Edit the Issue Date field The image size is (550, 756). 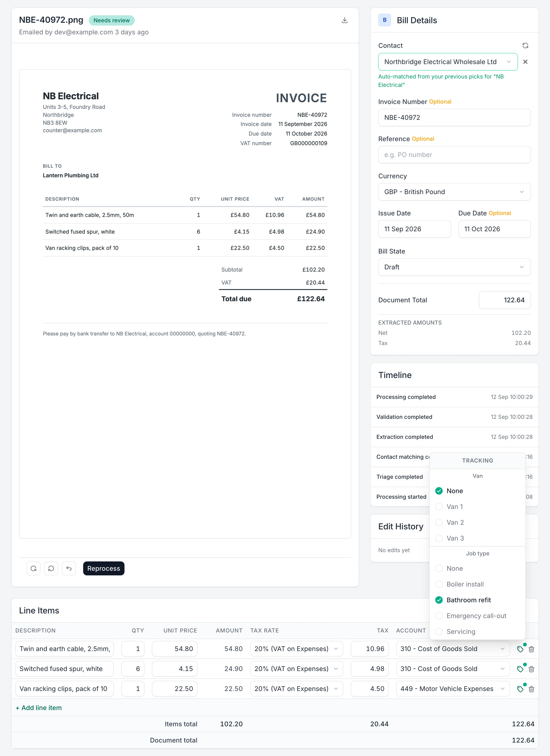(x=414, y=229)
